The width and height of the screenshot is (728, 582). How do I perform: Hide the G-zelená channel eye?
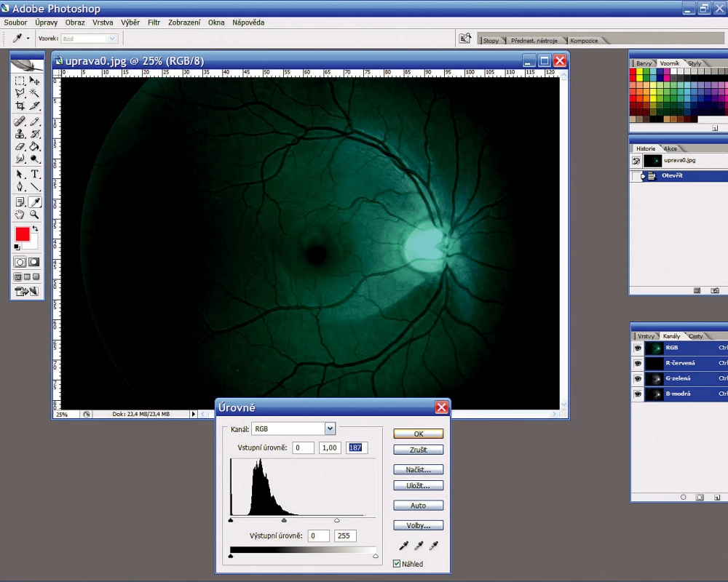point(638,378)
